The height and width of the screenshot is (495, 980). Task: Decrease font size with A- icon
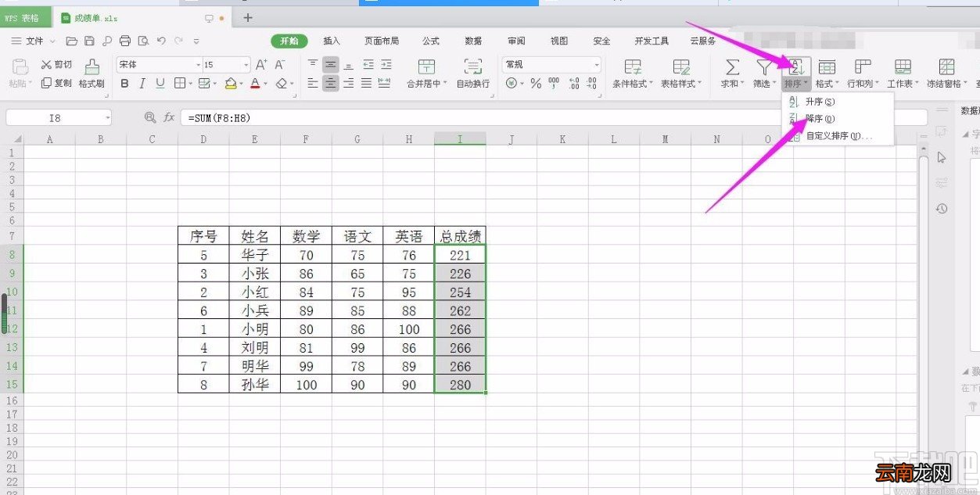tap(280, 65)
